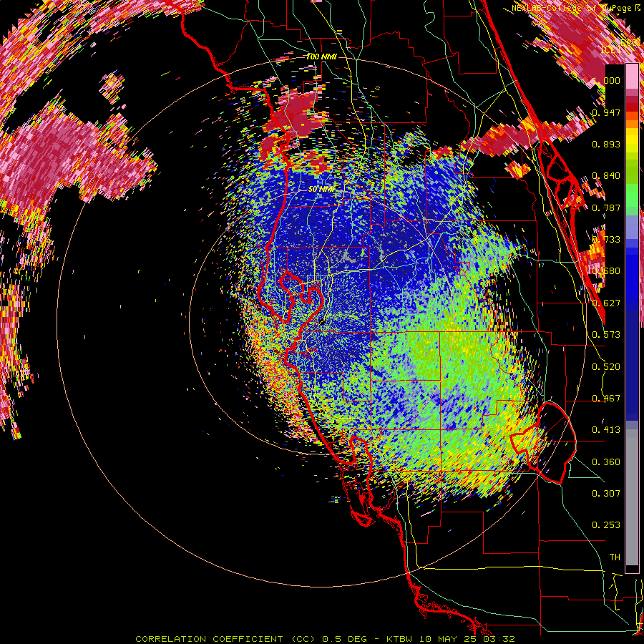Viewport: 644px width, 644px height.
Task: Click the 50 NMI range ring label
Action: 321,190
